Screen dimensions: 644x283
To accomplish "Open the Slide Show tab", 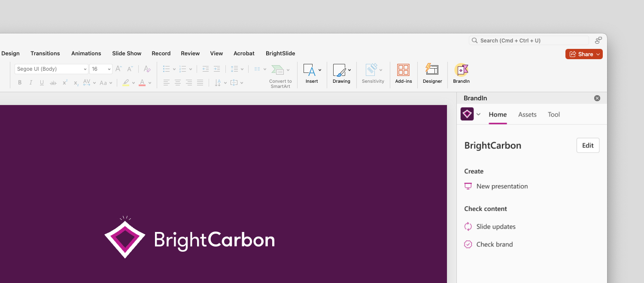I will click(x=127, y=54).
